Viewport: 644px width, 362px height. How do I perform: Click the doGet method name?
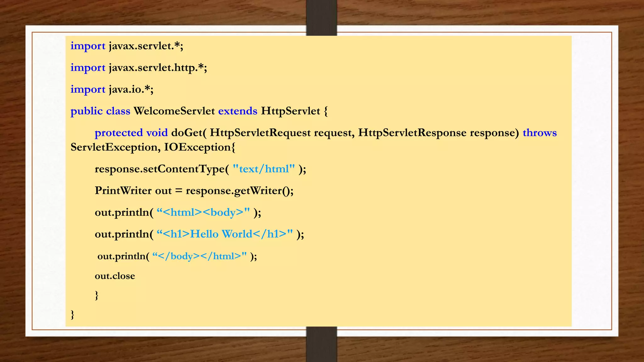tap(187, 133)
